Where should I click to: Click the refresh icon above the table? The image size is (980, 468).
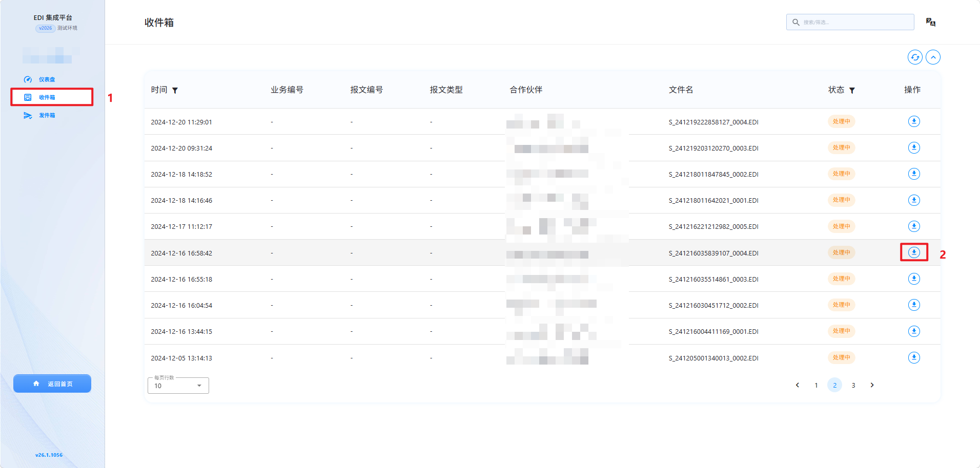(x=915, y=57)
